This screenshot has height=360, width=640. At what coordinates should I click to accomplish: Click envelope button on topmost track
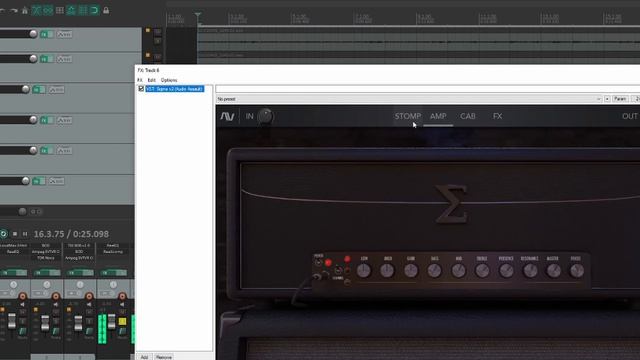click(64, 34)
